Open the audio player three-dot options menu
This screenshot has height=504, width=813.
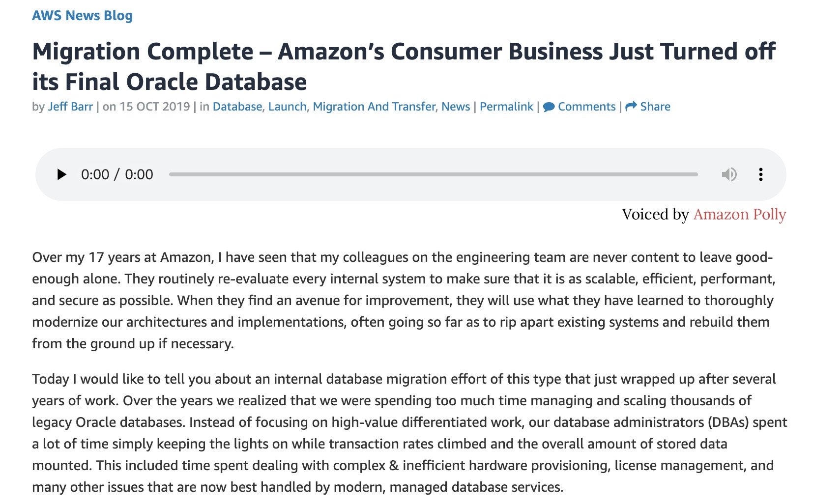click(x=760, y=174)
